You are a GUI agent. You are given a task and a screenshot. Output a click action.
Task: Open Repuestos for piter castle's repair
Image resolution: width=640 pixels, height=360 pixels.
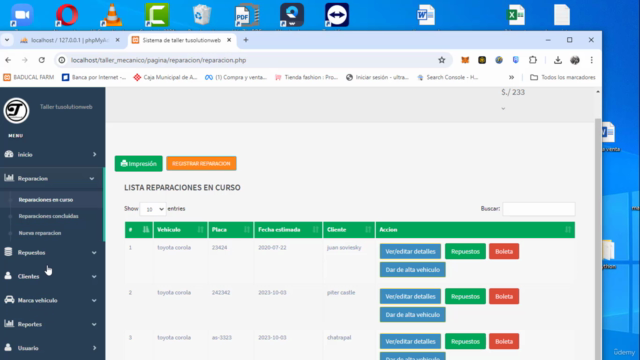point(465,296)
